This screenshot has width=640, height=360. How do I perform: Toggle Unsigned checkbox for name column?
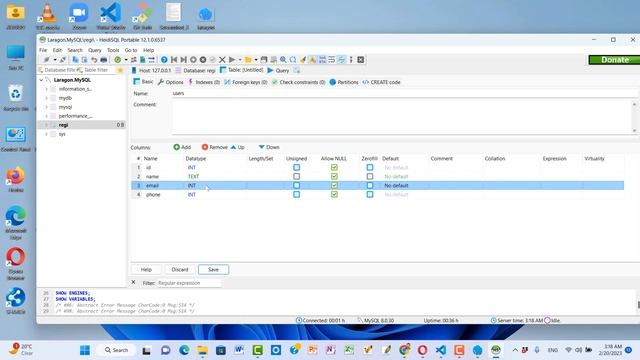pos(297,176)
